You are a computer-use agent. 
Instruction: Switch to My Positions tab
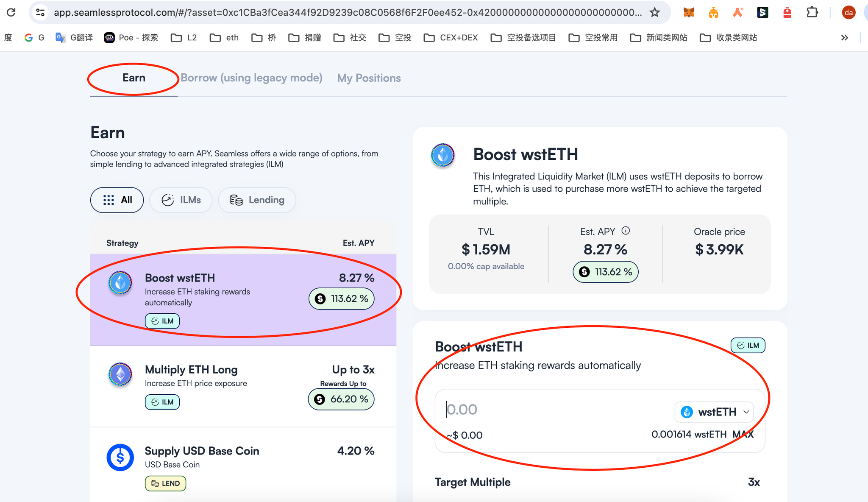369,78
